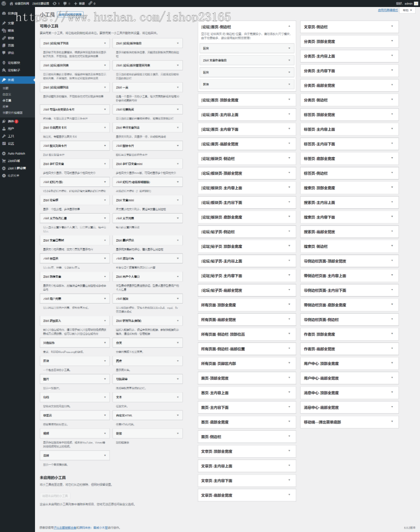Expand the 移动端—弹出菜单底部 widget area

(392, 422)
